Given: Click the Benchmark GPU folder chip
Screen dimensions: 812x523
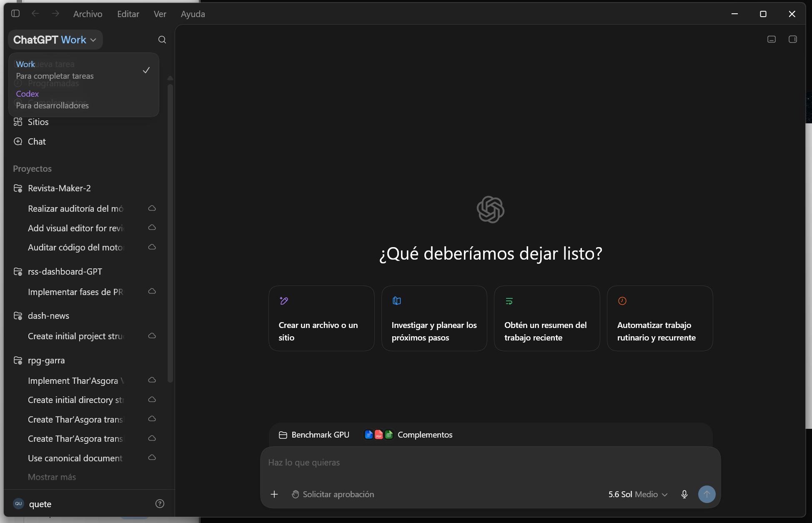Looking at the screenshot, I should 314,435.
